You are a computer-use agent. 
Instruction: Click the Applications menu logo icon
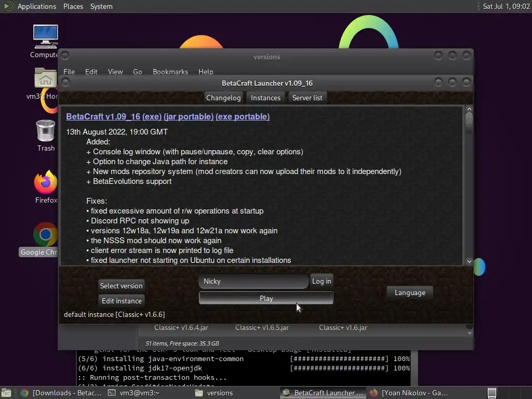tap(8, 6)
